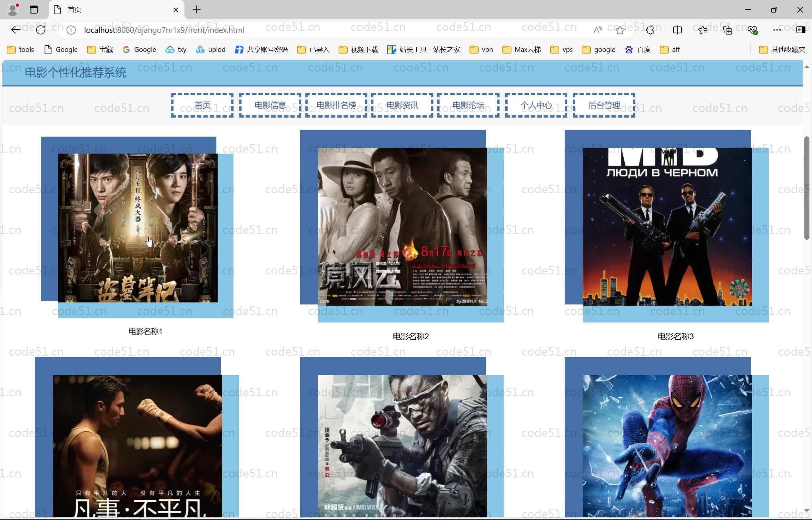Viewport: 812px width, 520px height.
Task: Open 后台管理 navigation item
Action: pos(604,105)
